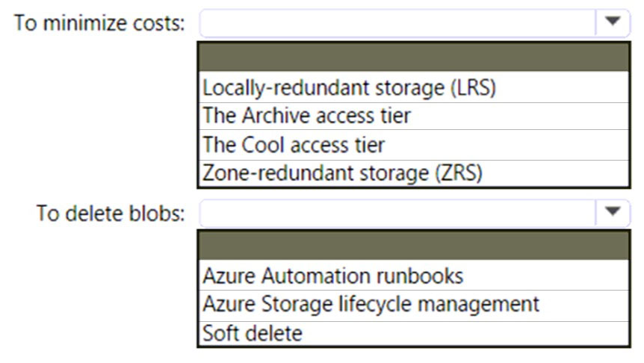This screenshot has height=363, width=644.
Task: Set cost option to LRS redundancy
Action: coord(414,87)
